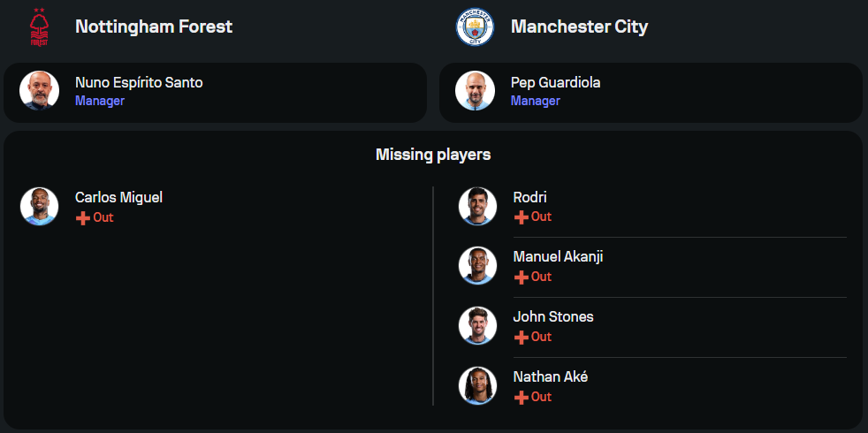The image size is (868, 433).
Task: Click Rodri's player avatar
Action: (x=477, y=206)
